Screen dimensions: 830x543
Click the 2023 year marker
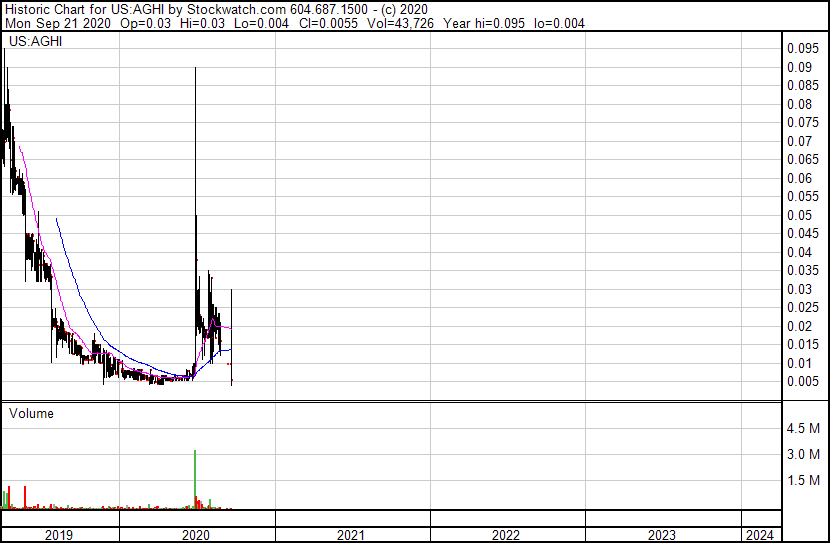pyautogui.click(x=661, y=535)
